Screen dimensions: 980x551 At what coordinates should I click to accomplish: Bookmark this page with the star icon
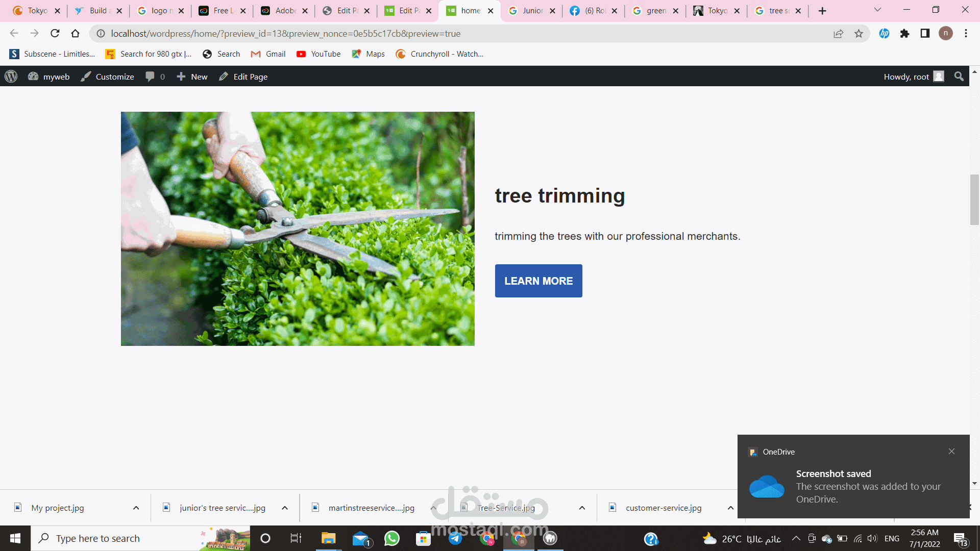(x=859, y=34)
